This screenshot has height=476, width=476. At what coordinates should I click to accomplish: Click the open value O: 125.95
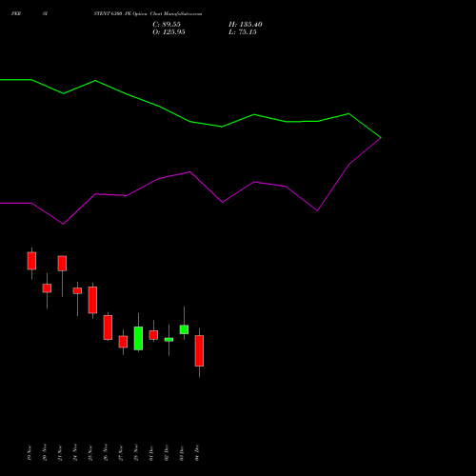pyautogui.click(x=169, y=32)
